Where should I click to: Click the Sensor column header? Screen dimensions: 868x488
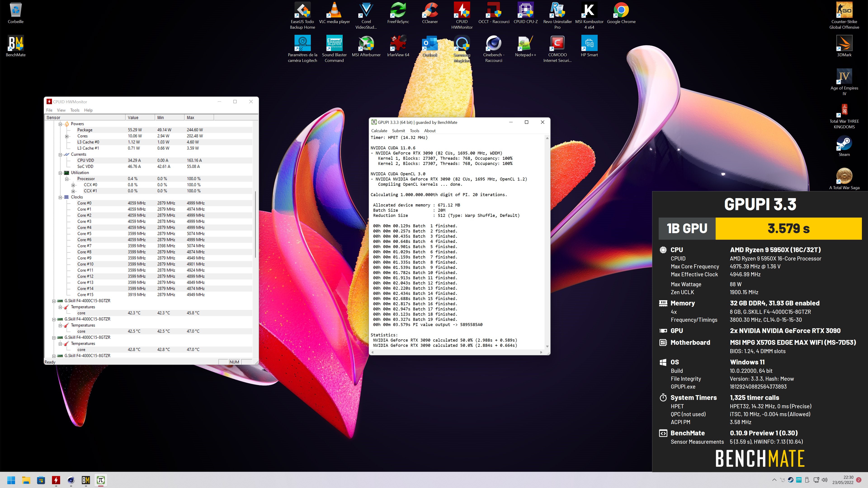click(85, 117)
